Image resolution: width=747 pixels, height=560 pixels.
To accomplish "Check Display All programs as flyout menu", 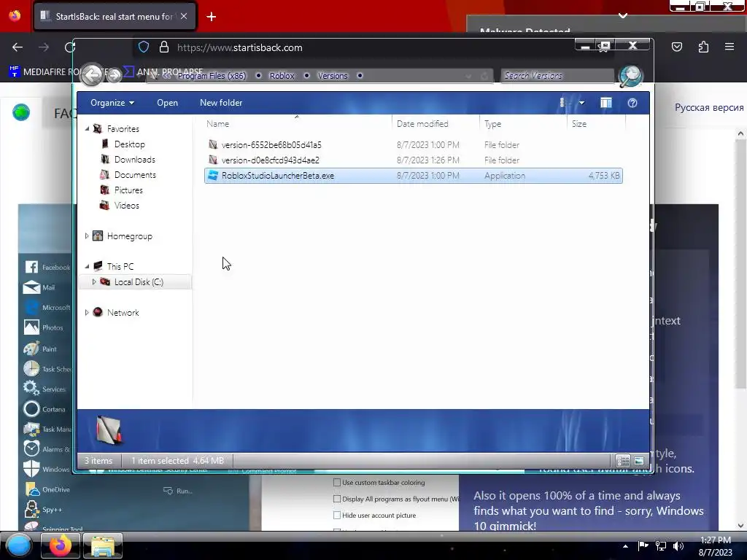I will click(337, 499).
